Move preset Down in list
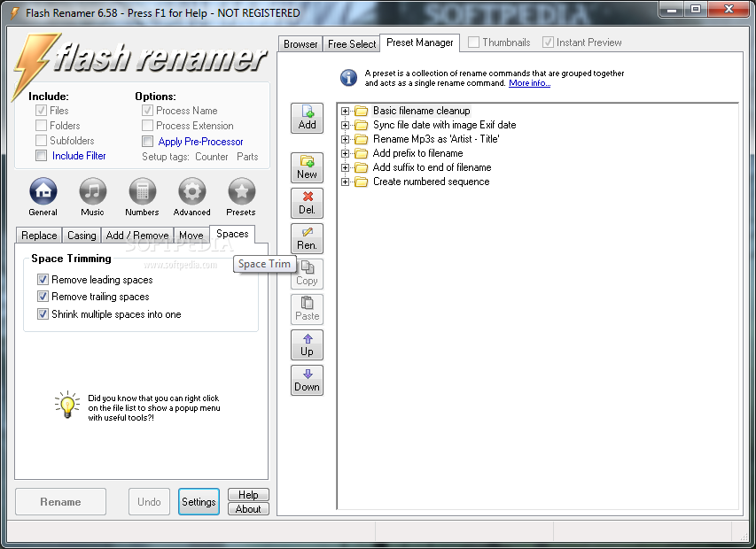 (x=308, y=380)
